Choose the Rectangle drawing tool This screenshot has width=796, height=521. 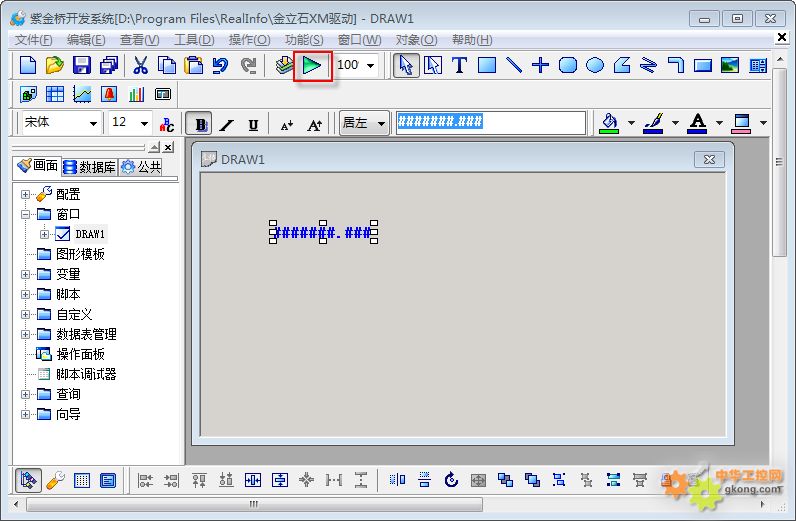point(487,66)
